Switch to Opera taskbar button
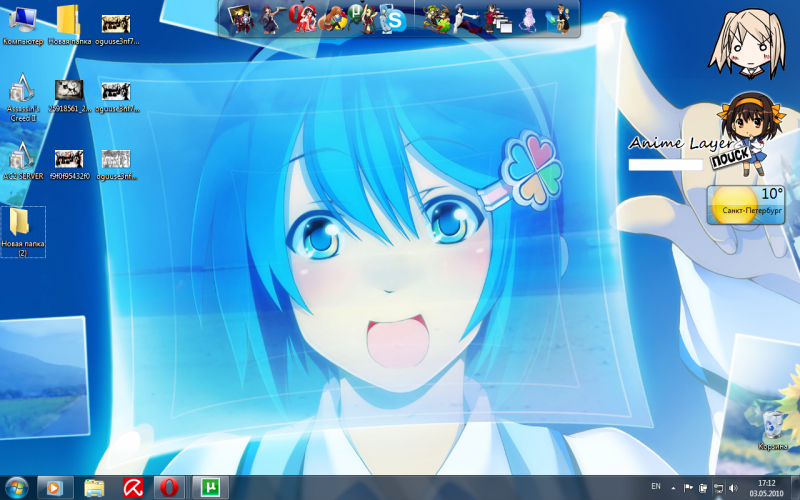 pyautogui.click(x=169, y=488)
